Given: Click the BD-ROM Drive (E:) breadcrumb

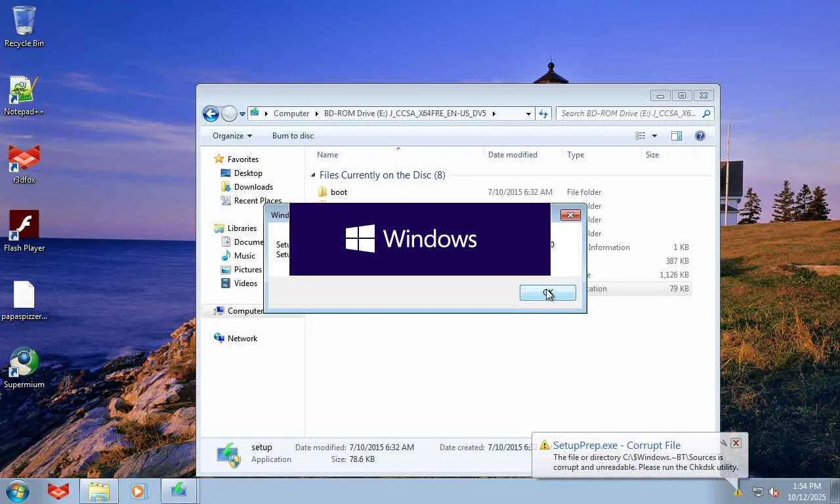Looking at the screenshot, I should [405, 114].
